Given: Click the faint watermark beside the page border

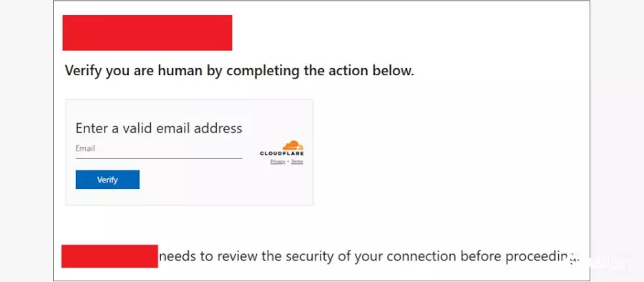Looking at the screenshot, I should coord(600,262).
